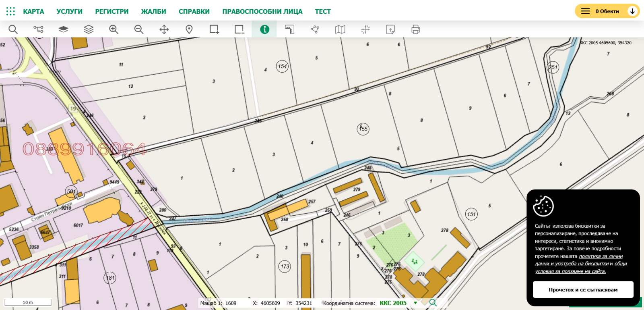644x310 pixels.
Task: Select the zoom in tool
Action: pos(114,29)
